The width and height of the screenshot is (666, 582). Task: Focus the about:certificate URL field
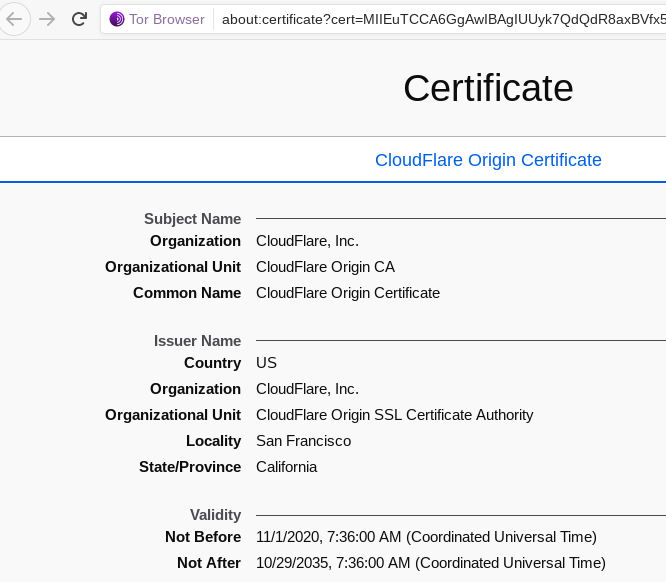tap(440, 19)
